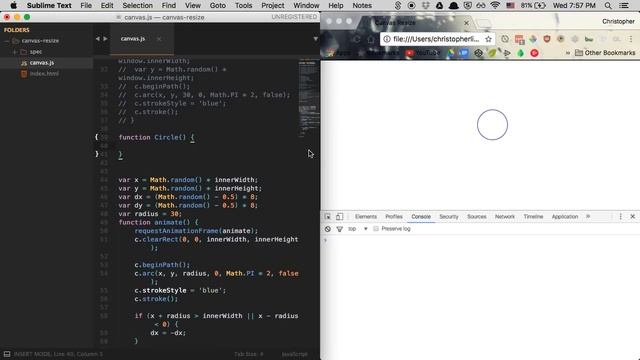Open the Goto menu
The width and height of the screenshot is (640, 360).
pyautogui.click(x=218, y=5)
